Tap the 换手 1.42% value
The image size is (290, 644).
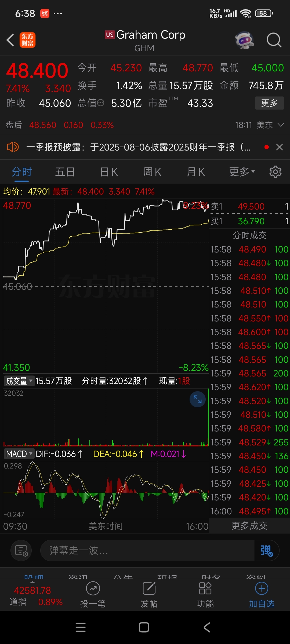(x=129, y=86)
